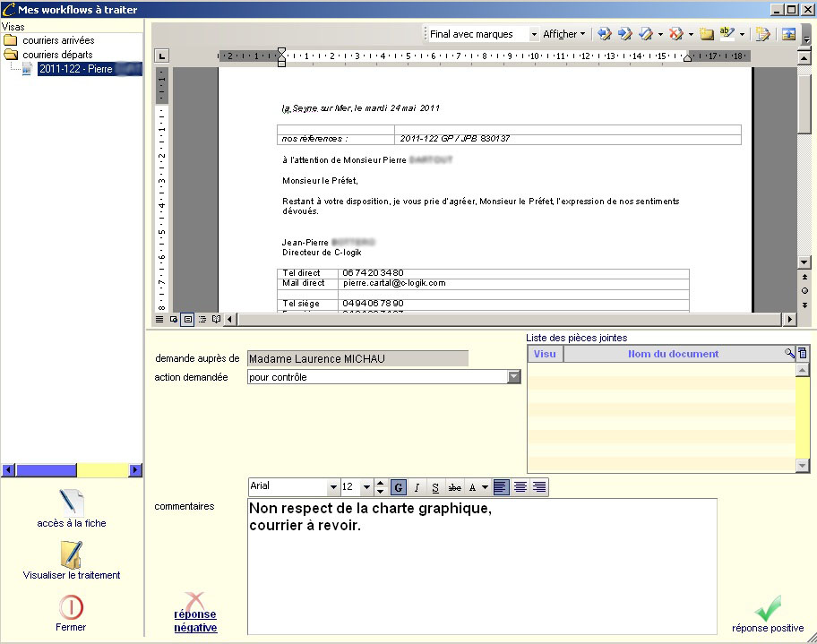817x644 pixels.
Task: Open 'accès à la fiche'
Action: [x=72, y=508]
